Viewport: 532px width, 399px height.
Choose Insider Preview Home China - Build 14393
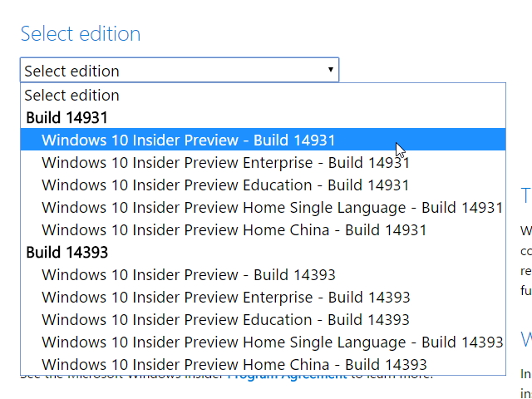click(234, 364)
